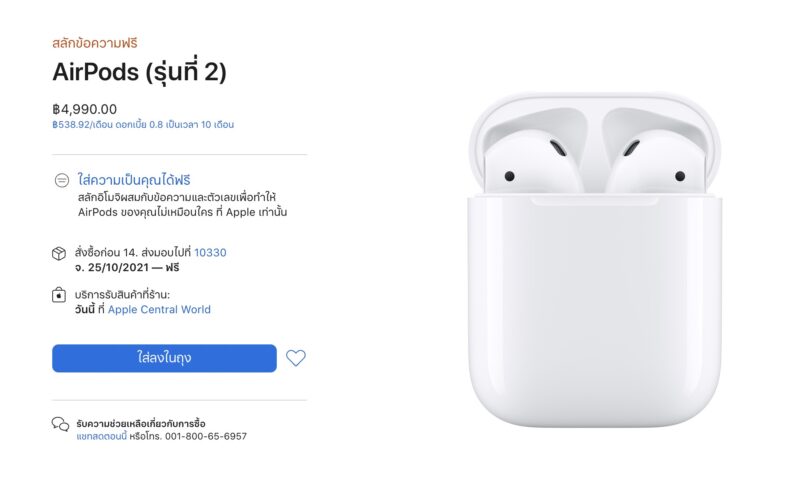Click the delivery box icon
The height and width of the screenshot is (487, 800).
[59, 253]
